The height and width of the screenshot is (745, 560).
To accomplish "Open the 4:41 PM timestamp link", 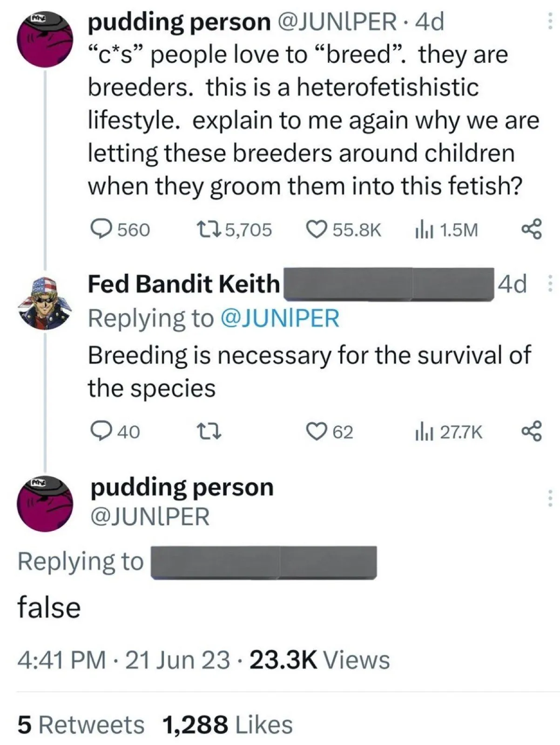I will (61, 660).
